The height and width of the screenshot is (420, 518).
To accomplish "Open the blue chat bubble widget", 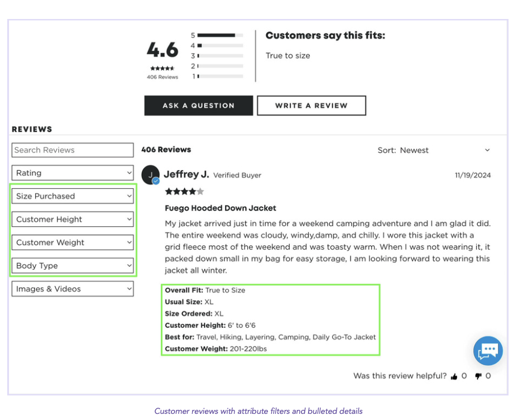I will [488, 351].
